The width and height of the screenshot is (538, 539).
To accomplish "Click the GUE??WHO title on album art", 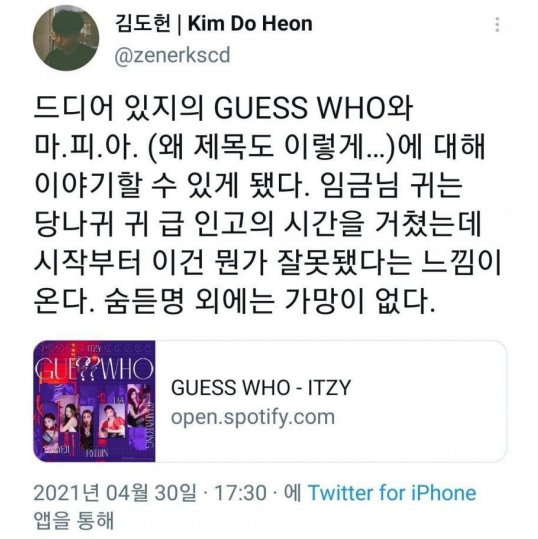I will pyautogui.click(x=94, y=369).
